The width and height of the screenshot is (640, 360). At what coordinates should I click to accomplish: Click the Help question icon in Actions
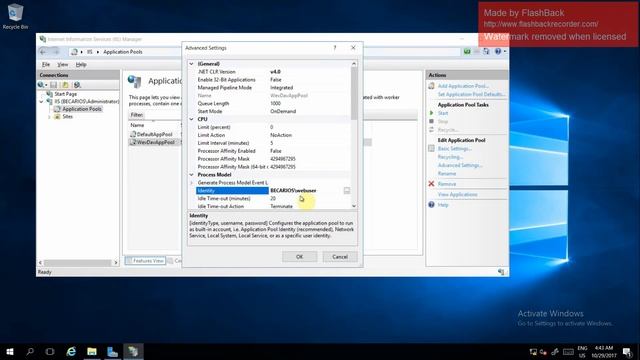(x=431, y=204)
